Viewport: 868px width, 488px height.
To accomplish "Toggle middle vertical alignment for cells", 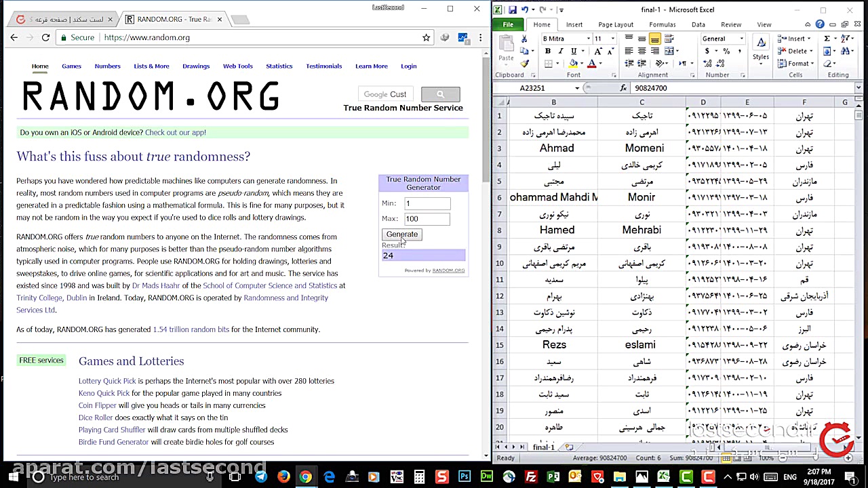I will pyautogui.click(x=642, y=39).
